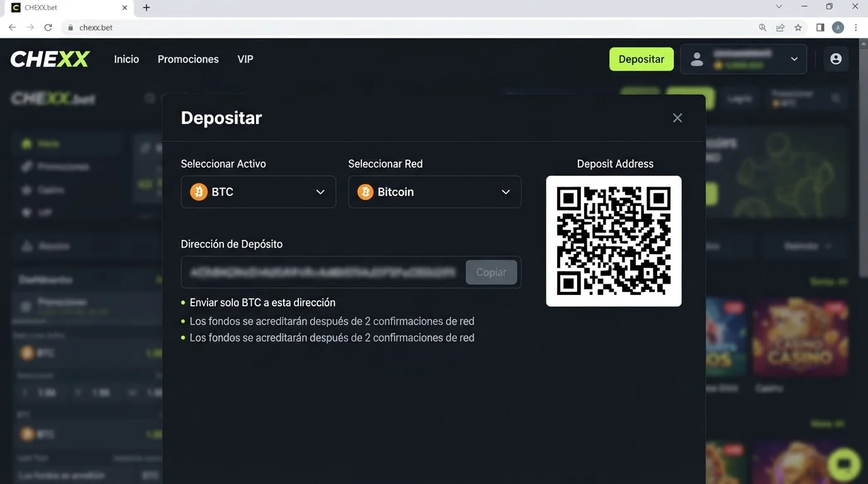Click the deposit address QR code
Viewport: 868px width, 484px height.
tap(614, 241)
